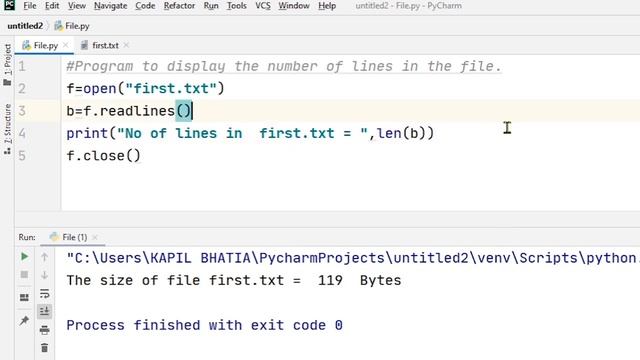Print the console output
Screen dimensions: 640x360
[44, 330]
